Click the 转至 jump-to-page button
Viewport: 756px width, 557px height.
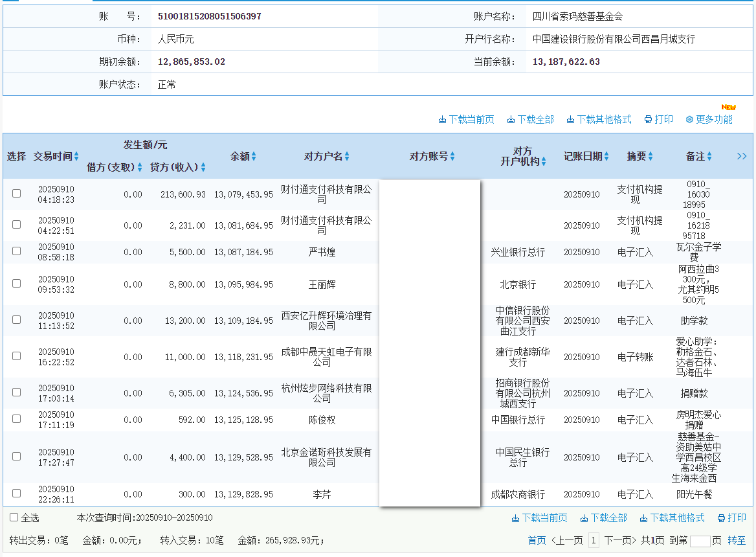coord(737,540)
